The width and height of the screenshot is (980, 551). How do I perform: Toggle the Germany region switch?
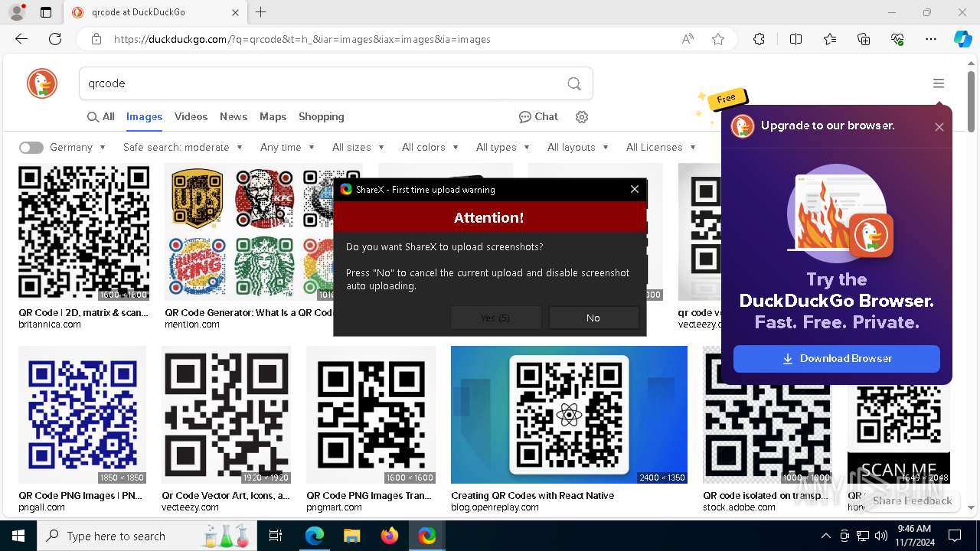pyautogui.click(x=31, y=148)
